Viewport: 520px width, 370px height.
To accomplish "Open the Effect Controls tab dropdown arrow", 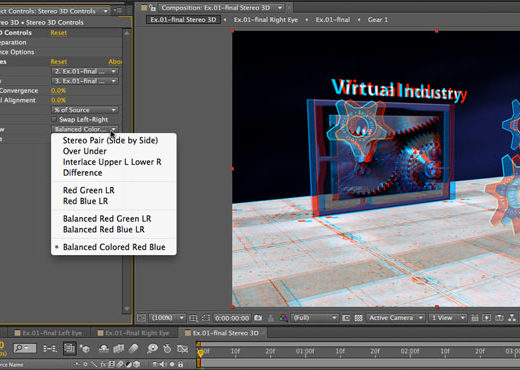I will tap(106, 11).
